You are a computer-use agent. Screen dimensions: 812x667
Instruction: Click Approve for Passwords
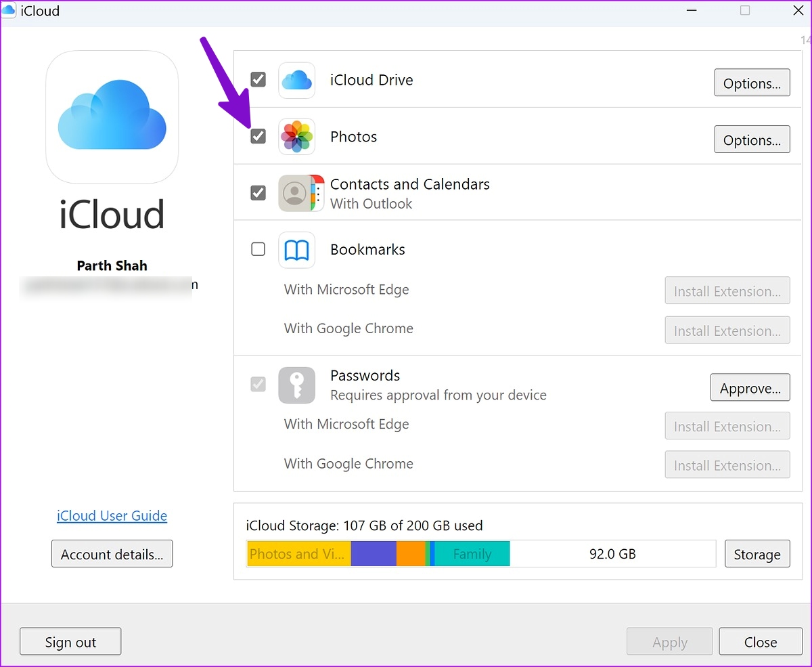(x=750, y=387)
